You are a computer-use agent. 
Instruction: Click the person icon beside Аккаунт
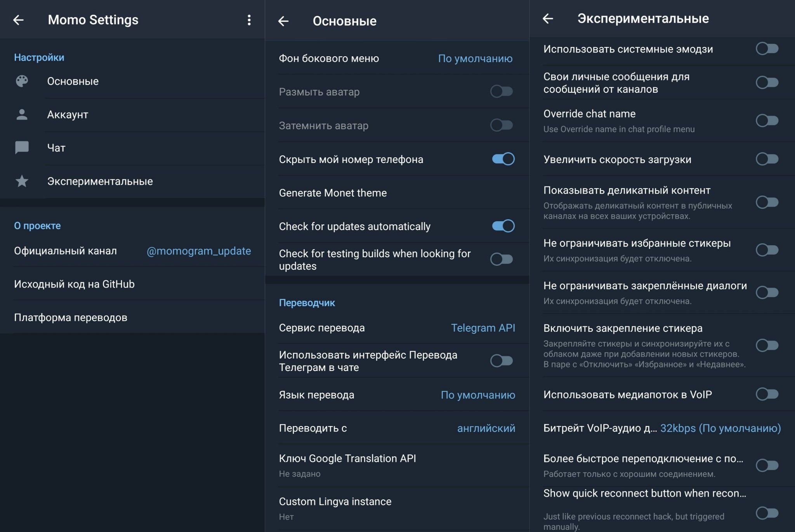(x=22, y=114)
